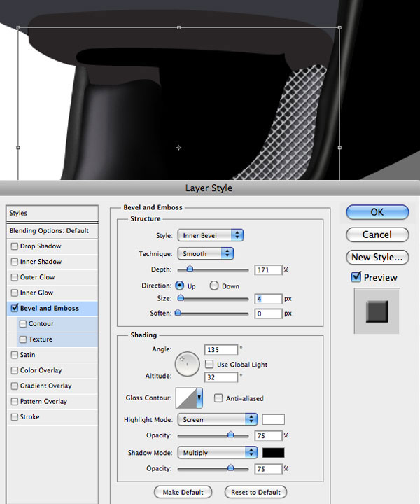Screen dimensions: 420x504
Task: Click the Altitude value field
Action: coord(221,377)
